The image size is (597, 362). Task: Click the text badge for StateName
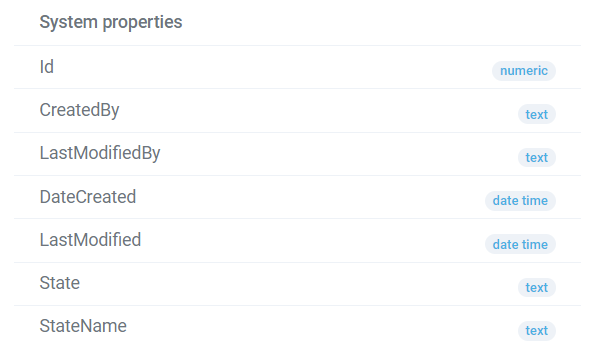point(536,330)
